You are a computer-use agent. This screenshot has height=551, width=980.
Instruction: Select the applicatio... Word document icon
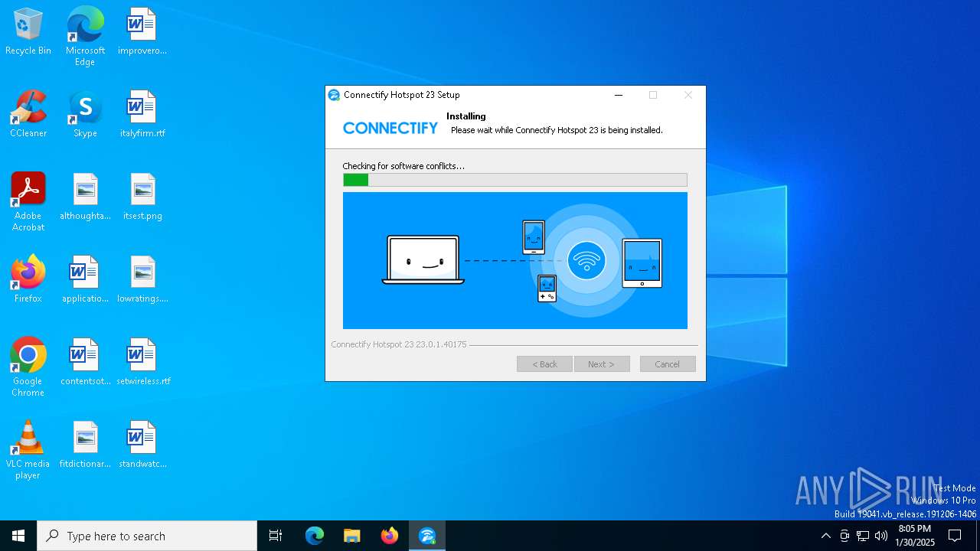coord(85,280)
